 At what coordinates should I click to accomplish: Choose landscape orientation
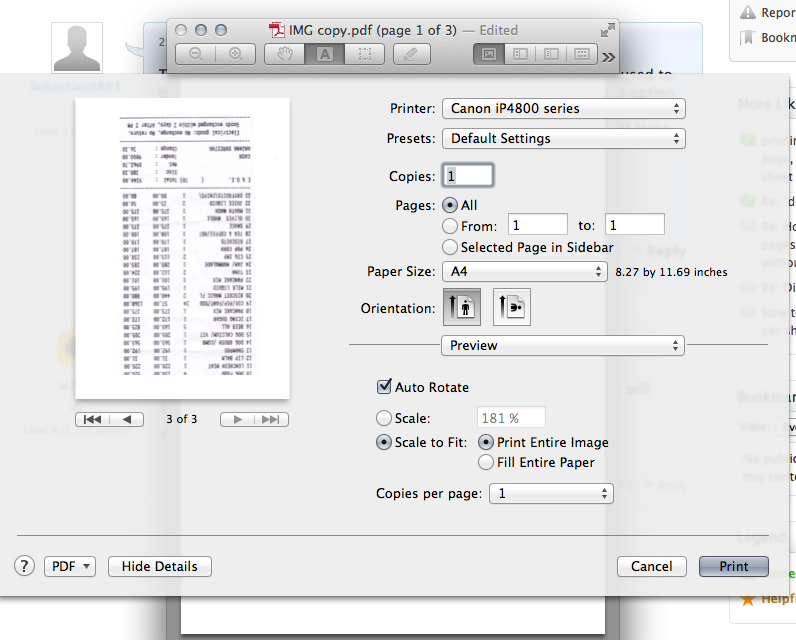[x=512, y=307]
